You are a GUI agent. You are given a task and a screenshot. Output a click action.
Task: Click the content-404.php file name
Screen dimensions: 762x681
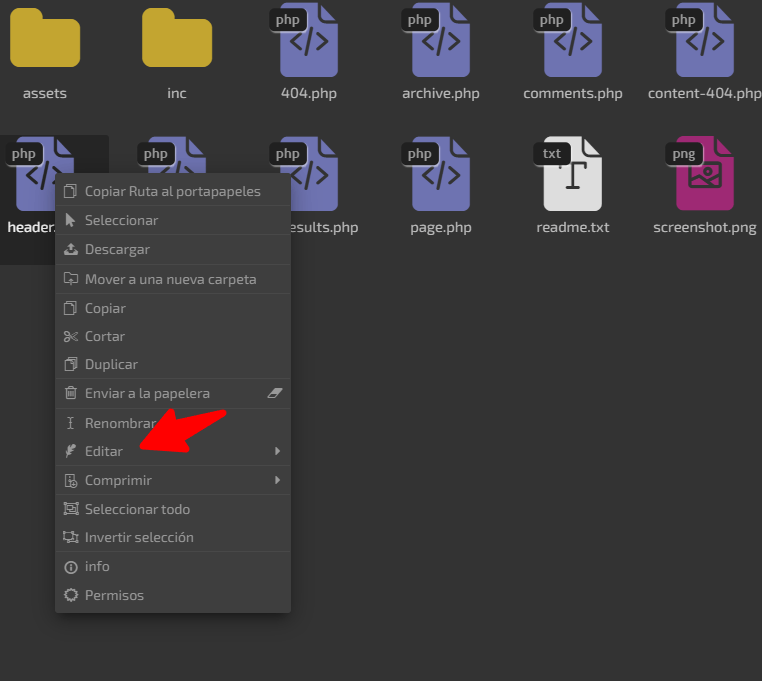pos(705,93)
